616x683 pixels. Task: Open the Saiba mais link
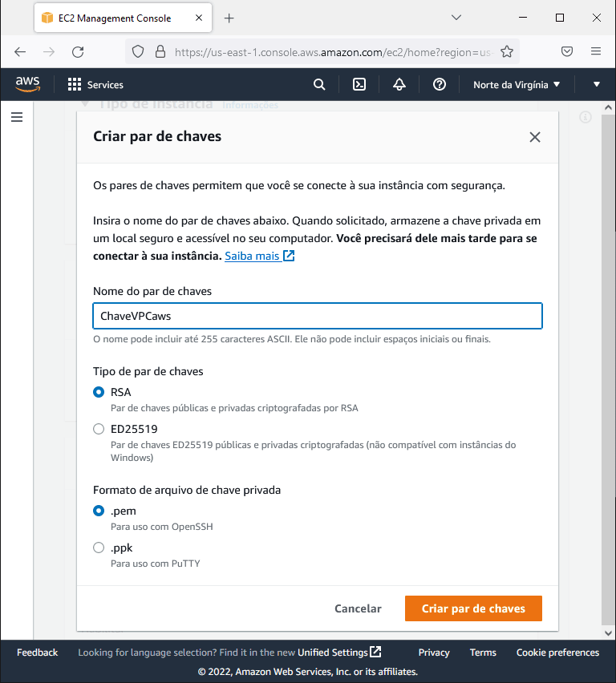pos(259,256)
